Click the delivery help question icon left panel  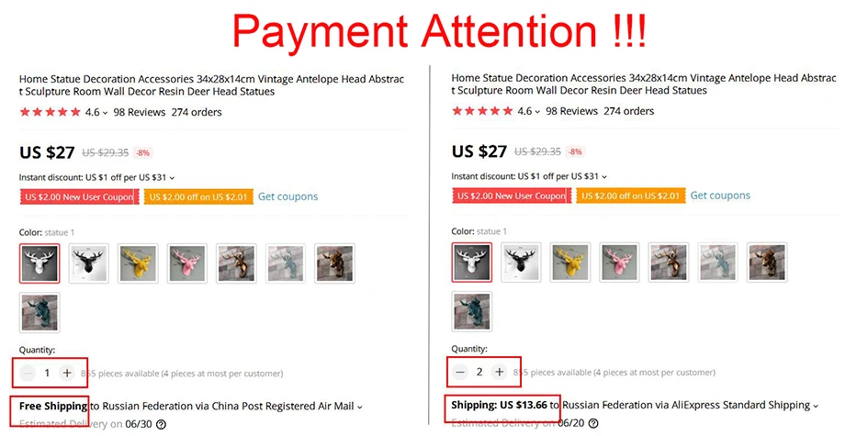tap(161, 424)
